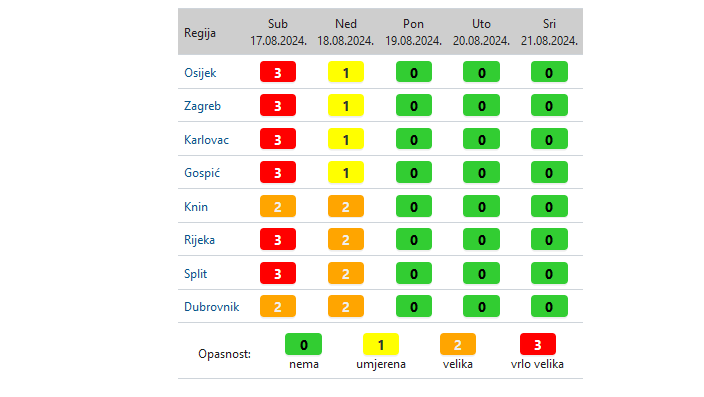Click the Regija column header
This screenshot has height=397, width=704.
[x=200, y=33]
